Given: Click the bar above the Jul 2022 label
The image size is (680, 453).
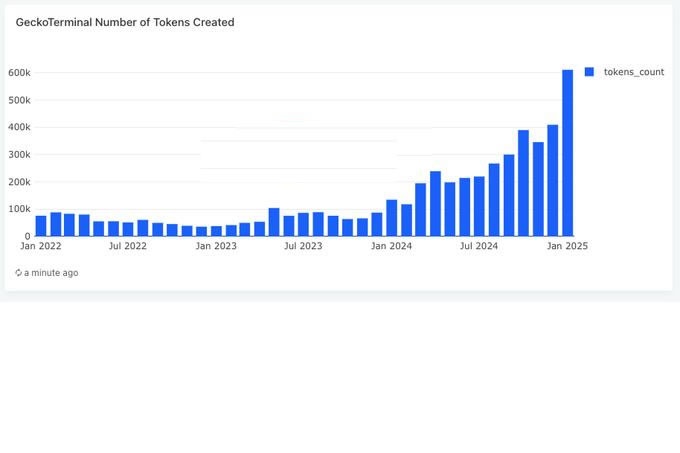Looking at the screenshot, I should pos(128,229).
